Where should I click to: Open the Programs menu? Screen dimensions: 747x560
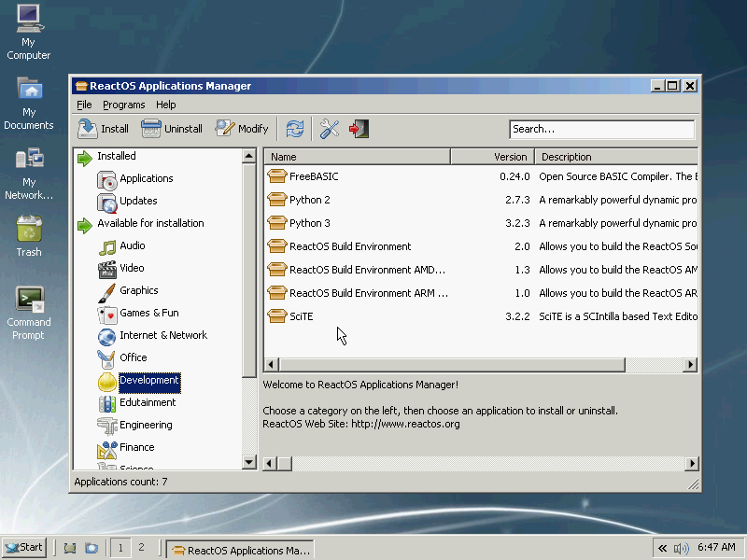pos(124,105)
